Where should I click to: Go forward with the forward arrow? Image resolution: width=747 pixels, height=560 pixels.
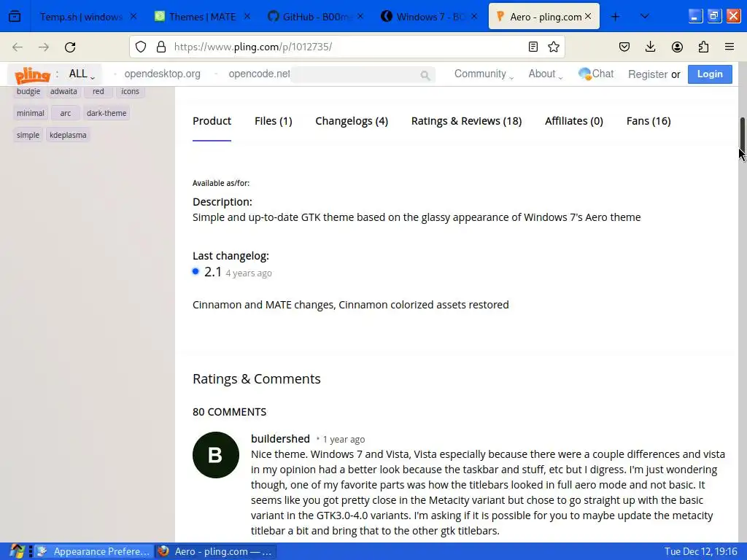(44, 47)
